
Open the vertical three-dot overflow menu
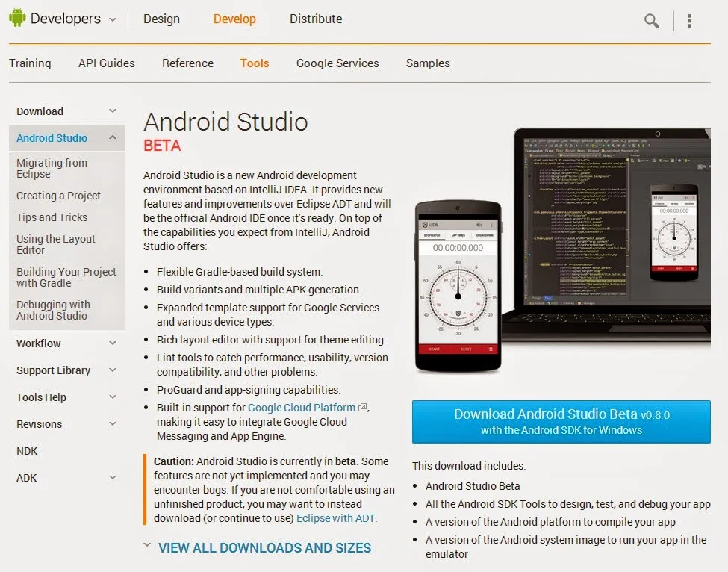pyautogui.click(x=689, y=20)
